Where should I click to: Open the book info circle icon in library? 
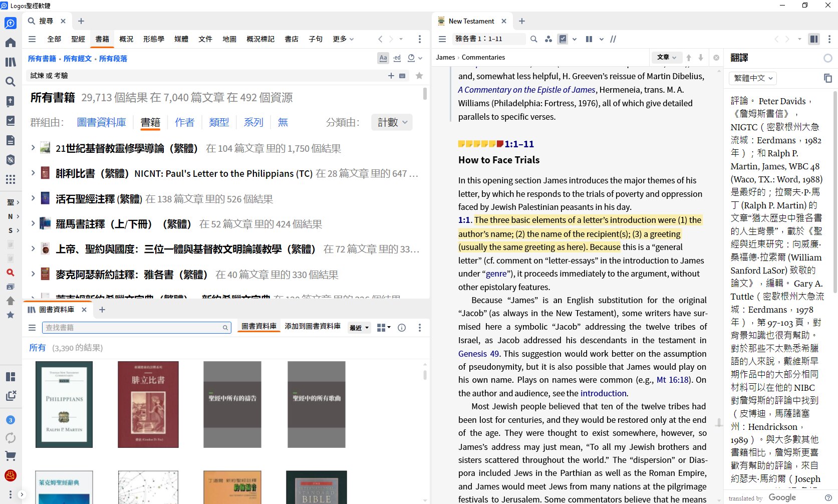pos(402,328)
